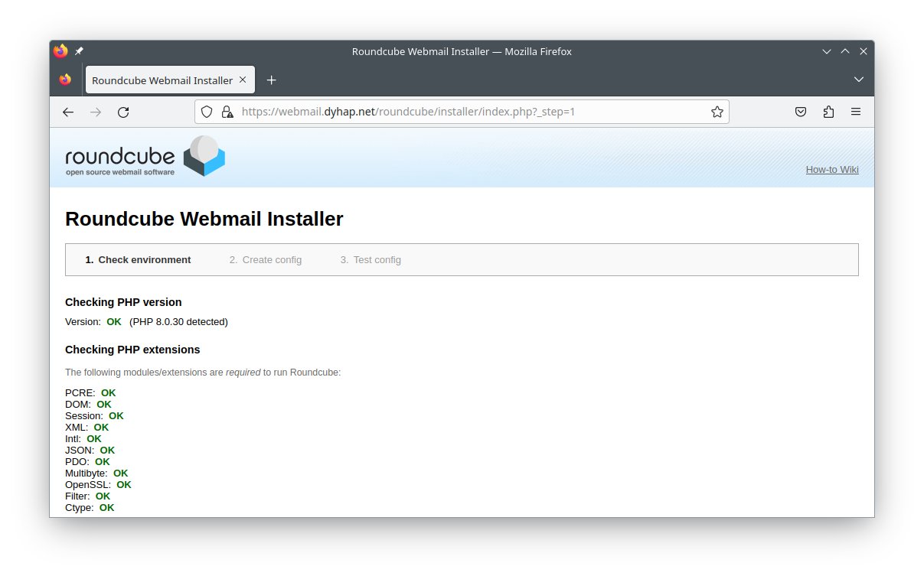Close the Roundcube Webmail Installer tab
Viewport: 924px width, 576px height.
point(243,80)
